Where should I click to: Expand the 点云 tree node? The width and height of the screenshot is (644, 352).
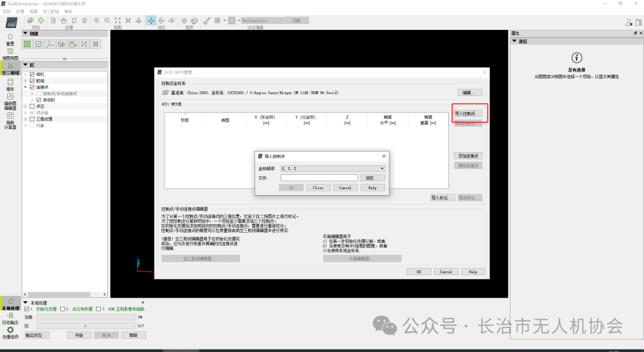pyautogui.click(x=26, y=106)
